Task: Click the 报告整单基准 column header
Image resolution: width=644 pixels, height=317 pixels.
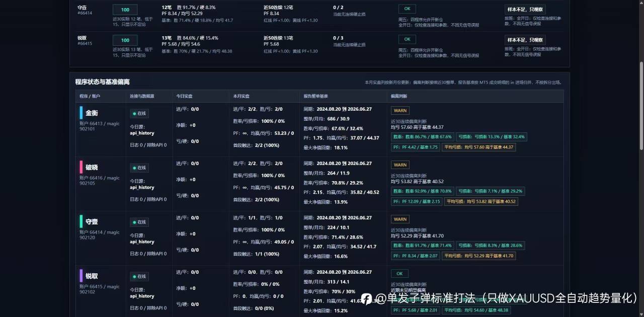Action: [316, 96]
